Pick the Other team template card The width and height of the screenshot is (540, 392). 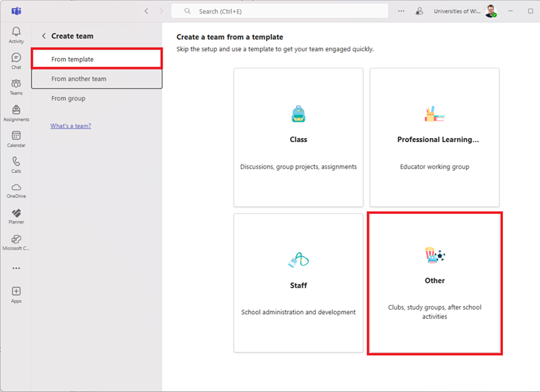tap(435, 282)
